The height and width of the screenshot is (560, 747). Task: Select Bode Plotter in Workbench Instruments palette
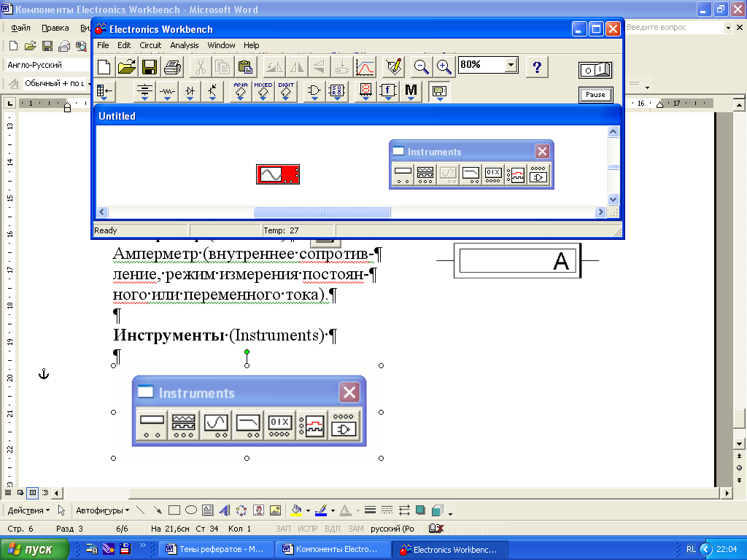[x=471, y=174]
